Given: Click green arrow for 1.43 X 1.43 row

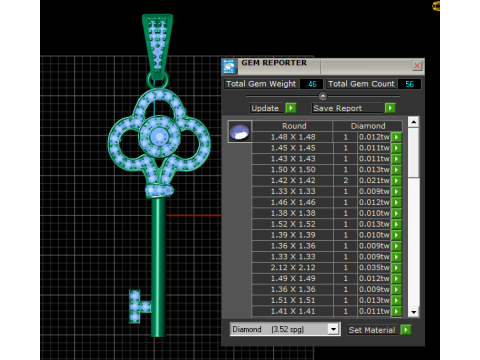Looking at the screenshot, I should (396, 159).
